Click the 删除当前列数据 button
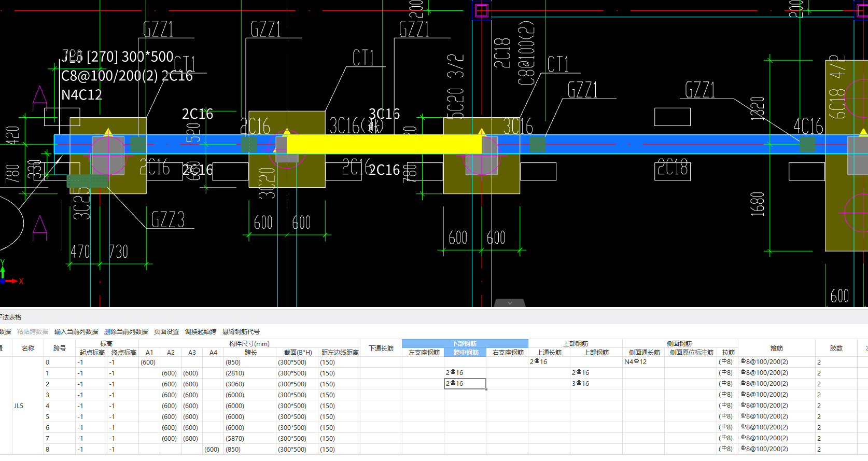Image resolution: width=868 pixels, height=461 pixels. (126, 331)
